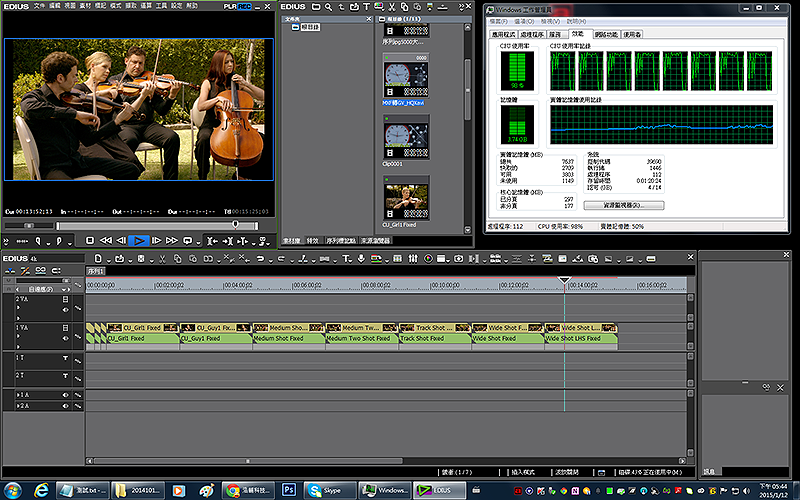Open the Audio mixer icon in timeline toolbar

[413, 259]
